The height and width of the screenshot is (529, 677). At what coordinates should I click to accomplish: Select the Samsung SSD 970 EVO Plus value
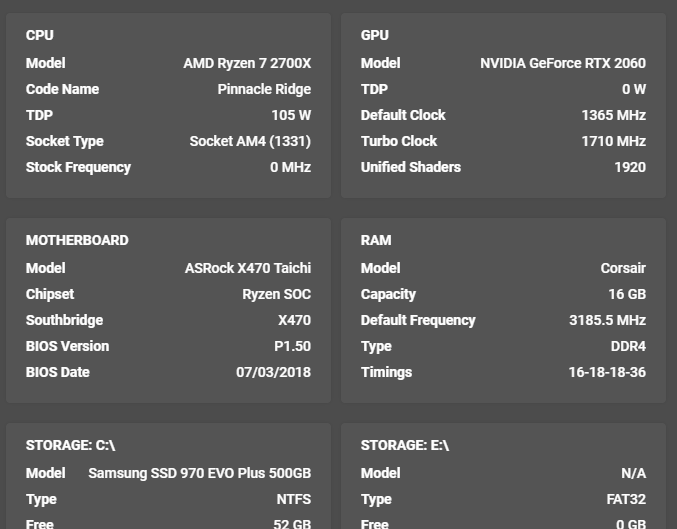pyautogui.click(x=199, y=473)
